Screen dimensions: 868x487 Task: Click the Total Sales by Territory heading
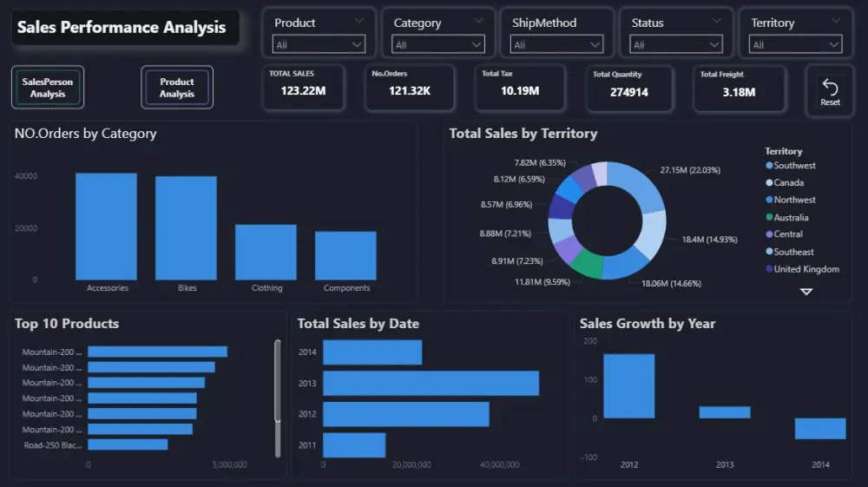coord(523,134)
